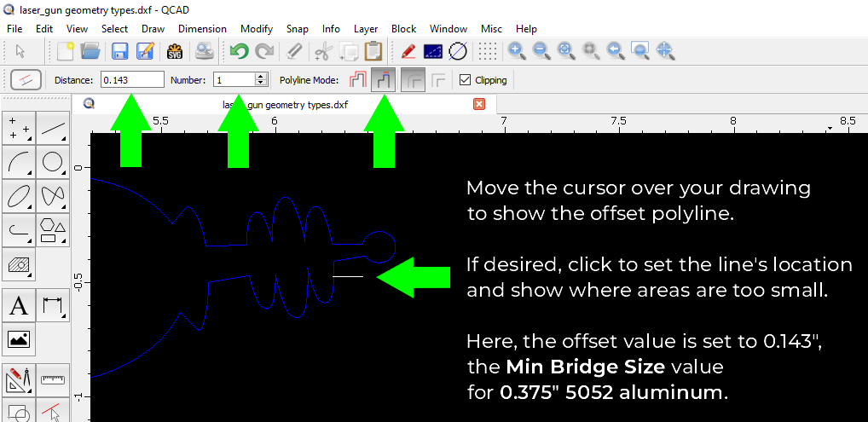Select the Circle drawing tool
Viewport: 868px width, 422px height.
[53, 161]
